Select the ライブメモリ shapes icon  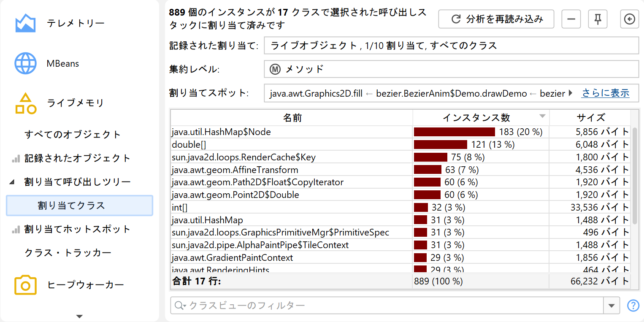25,103
